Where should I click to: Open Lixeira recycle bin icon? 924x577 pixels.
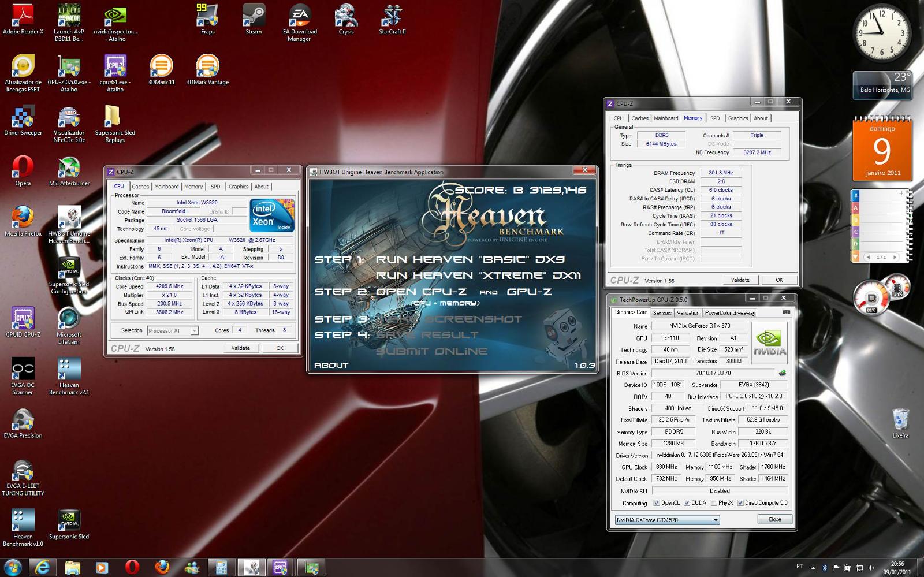click(900, 423)
